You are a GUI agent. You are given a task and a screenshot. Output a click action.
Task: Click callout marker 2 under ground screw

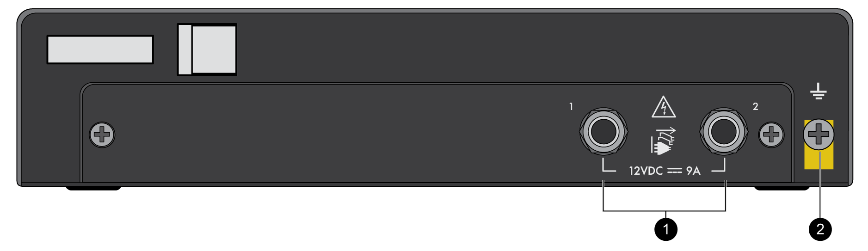[820, 229]
